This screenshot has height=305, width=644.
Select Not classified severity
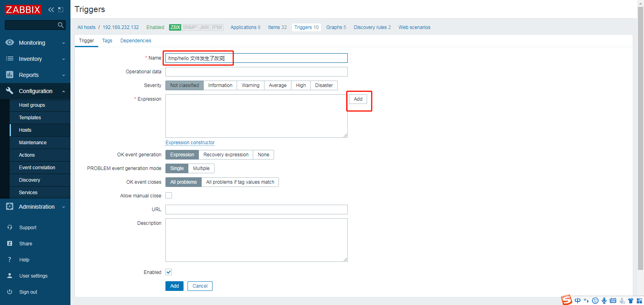click(184, 85)
